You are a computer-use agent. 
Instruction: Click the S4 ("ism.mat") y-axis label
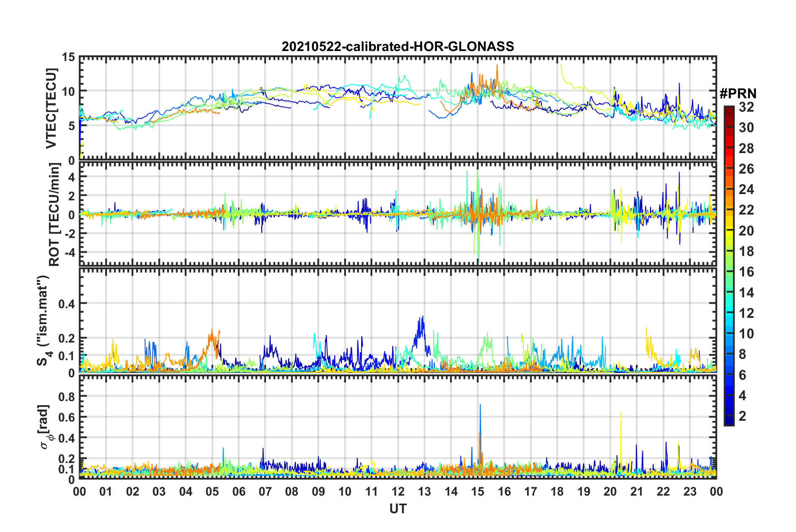44,321
